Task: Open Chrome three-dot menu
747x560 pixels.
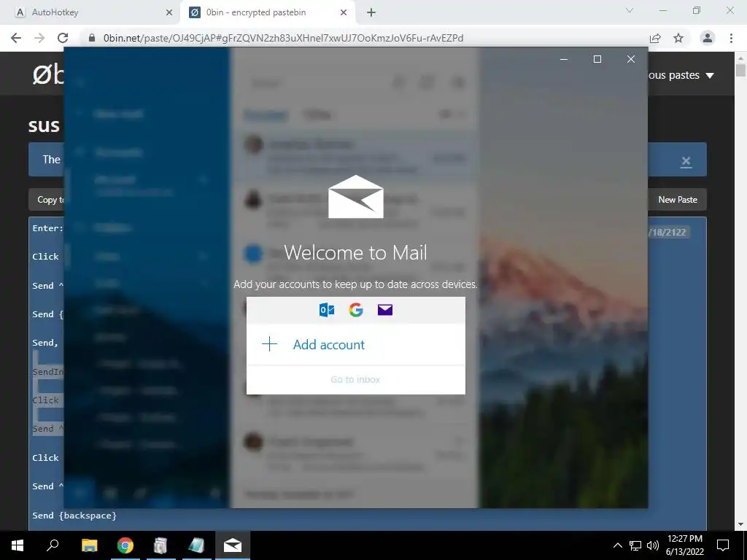Action: pos(731,38)
